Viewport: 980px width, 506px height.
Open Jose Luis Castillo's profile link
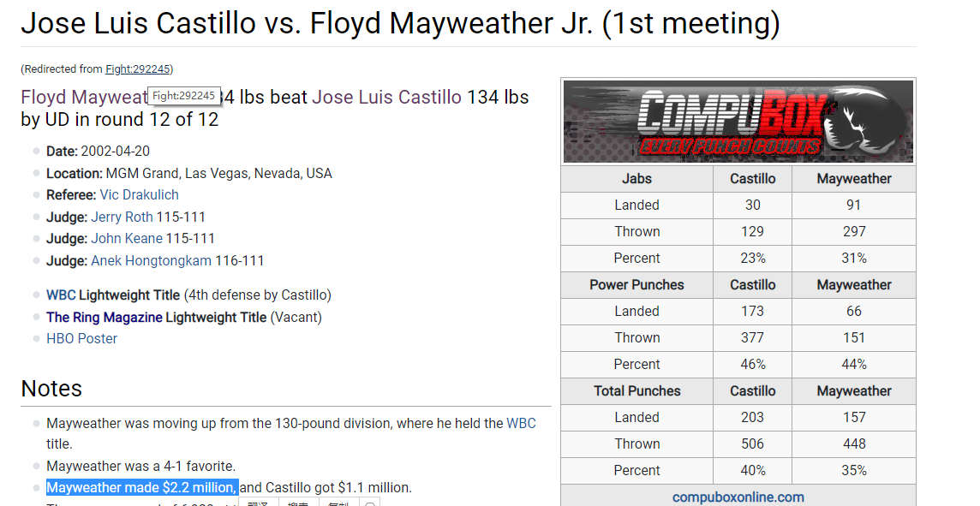click(x=387, y=98)
